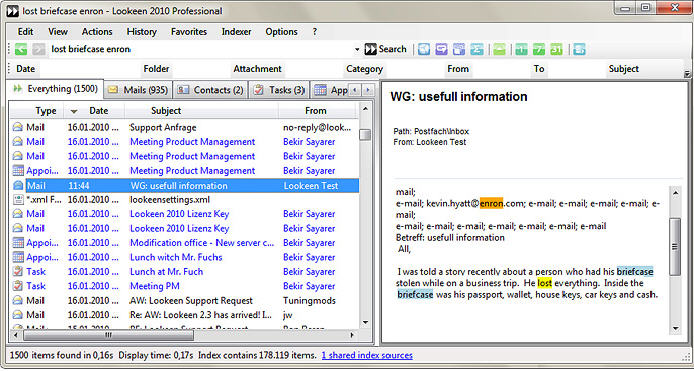Screen dimensions: 694x371
Task: Click xml file icon of the lookeensettings.xml row
Action: 18,200
